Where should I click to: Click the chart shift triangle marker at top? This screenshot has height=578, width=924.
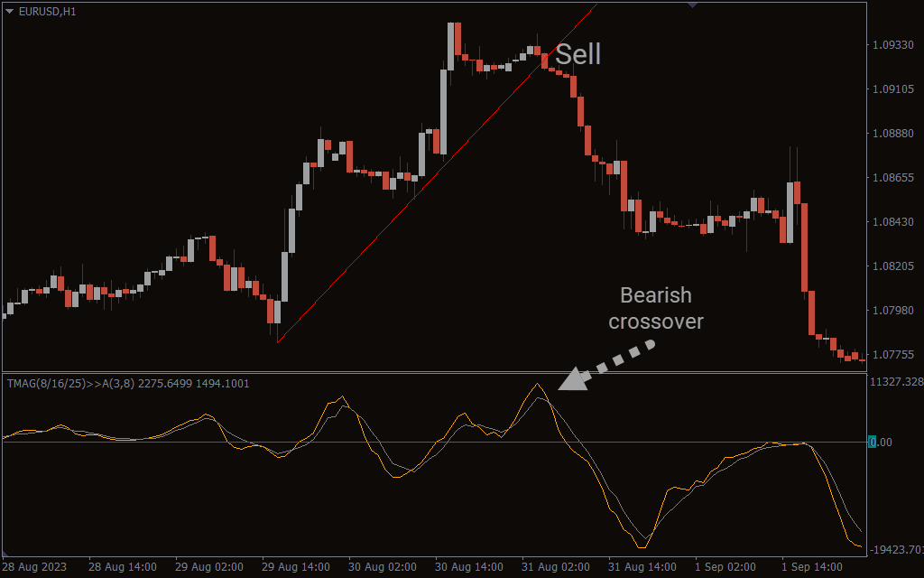point(693,5)
